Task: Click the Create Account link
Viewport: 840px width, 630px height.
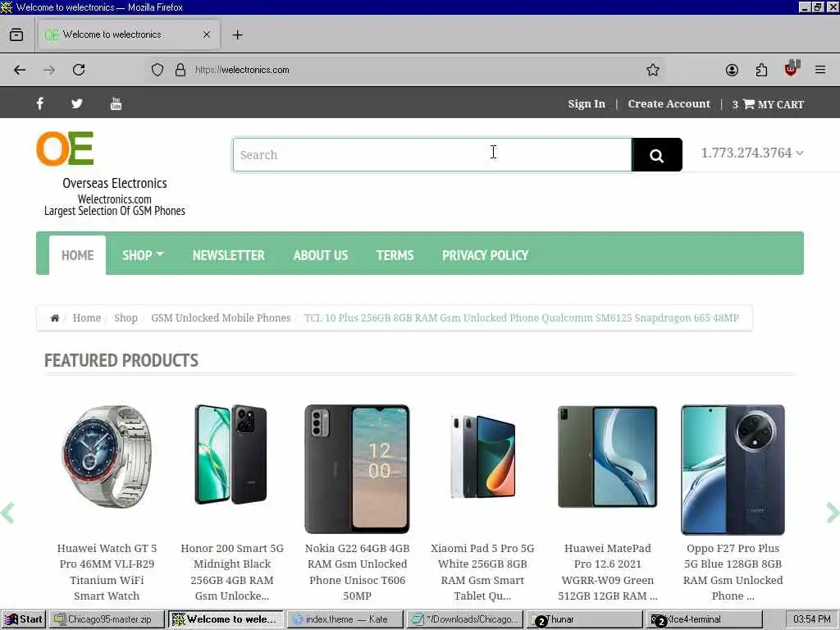Action: 669,104
